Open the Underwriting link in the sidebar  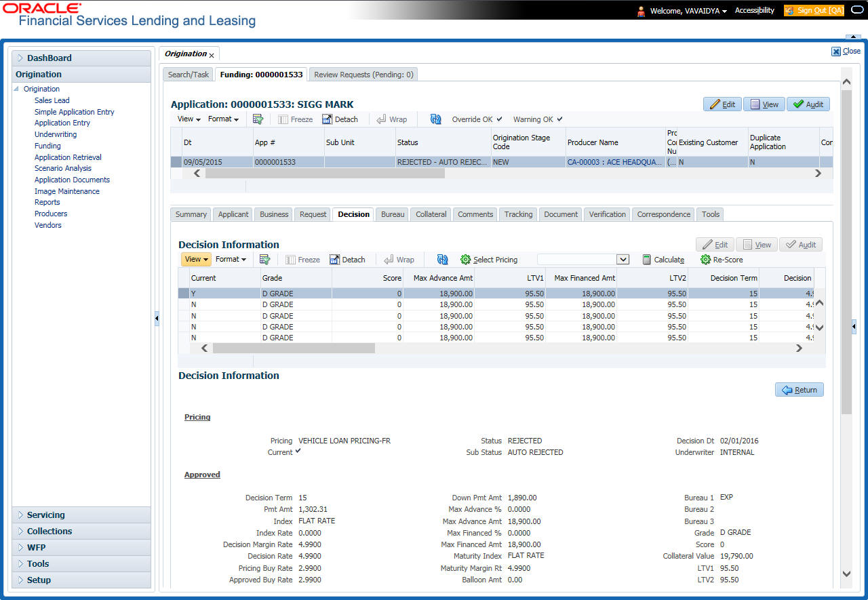pos(56,134)
